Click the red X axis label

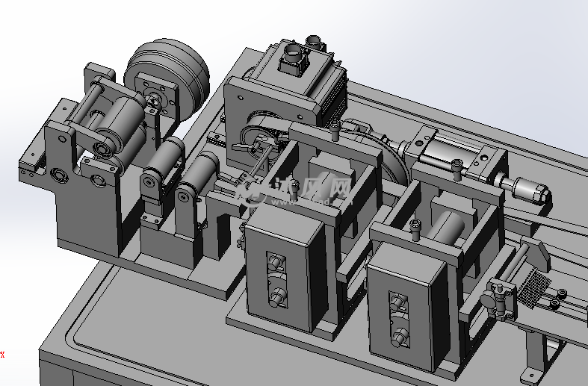point(2,354)
